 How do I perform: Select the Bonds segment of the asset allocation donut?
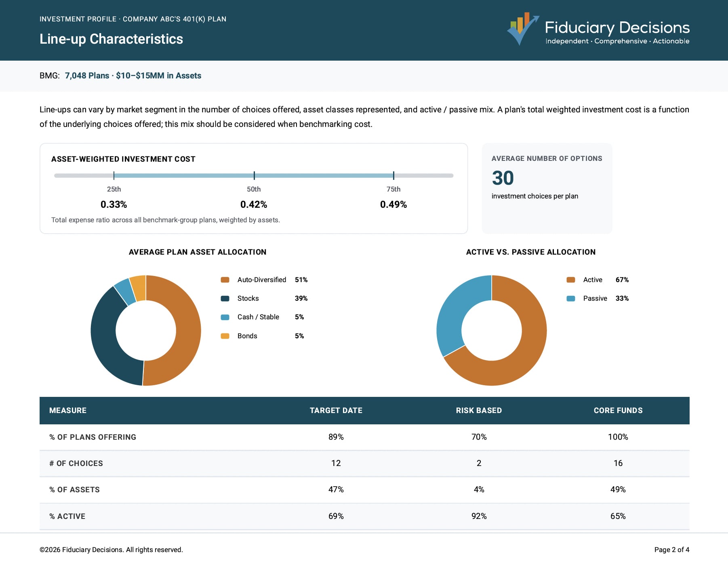[x=139, y=288]
